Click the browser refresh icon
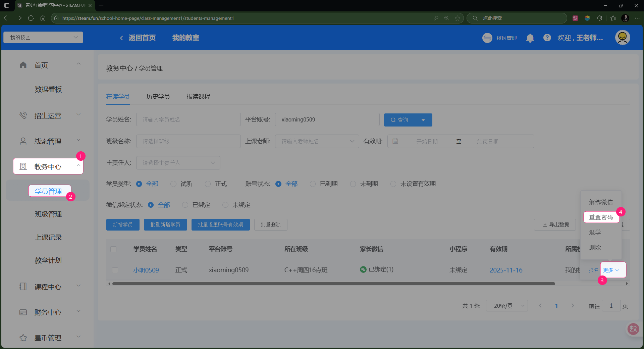644x349 pixels. (x=31, y=18)
